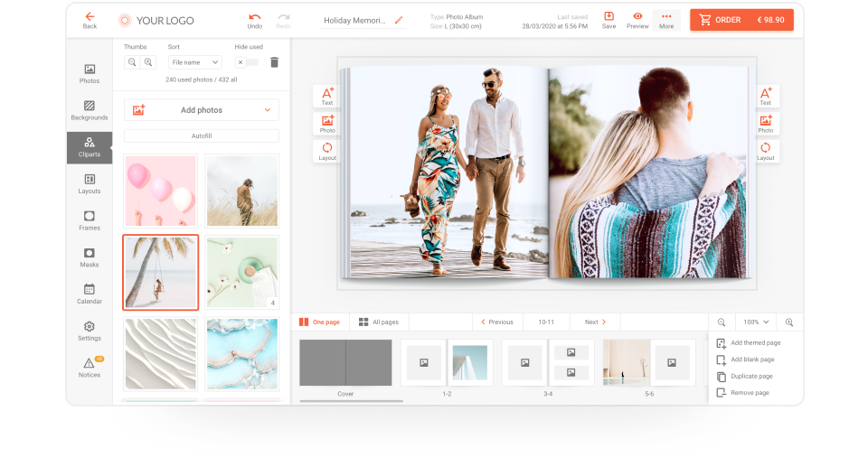Click the trash icon to delete photos
Viewport: 868px width, 467px height.
[x=274, y=62]
